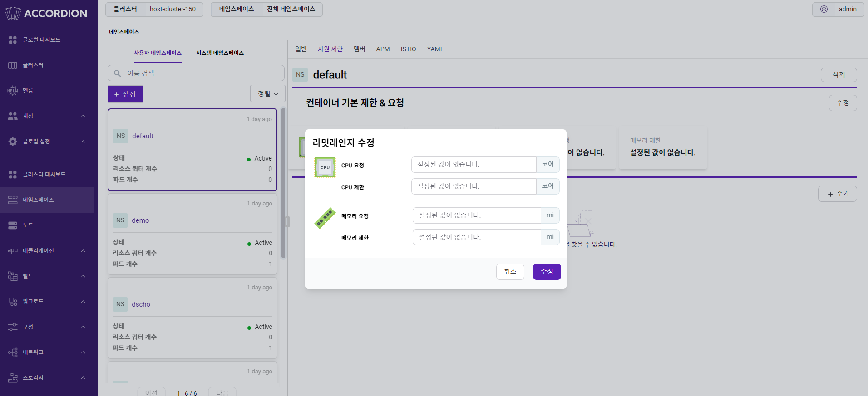The image size is (868, 396).
Task: Click the Workload (워크로드) sidebar icon
Action: coord(13,302)
